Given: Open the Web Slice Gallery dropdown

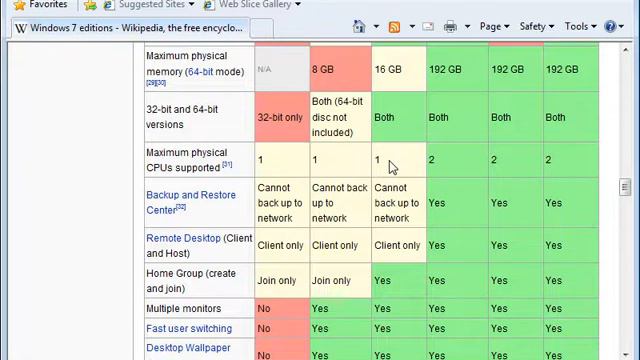Looking at the screenshot, I should [298, 4].
